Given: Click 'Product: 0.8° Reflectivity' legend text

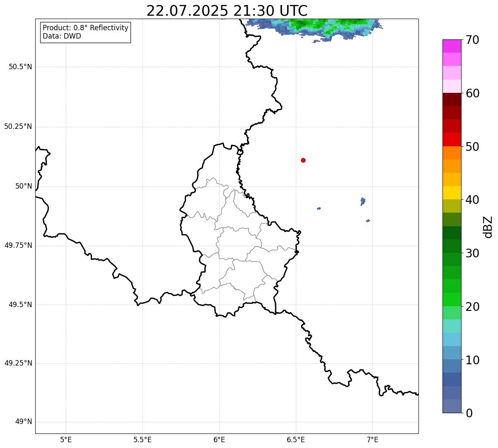Looking at the screenshot, I should 86,28.
